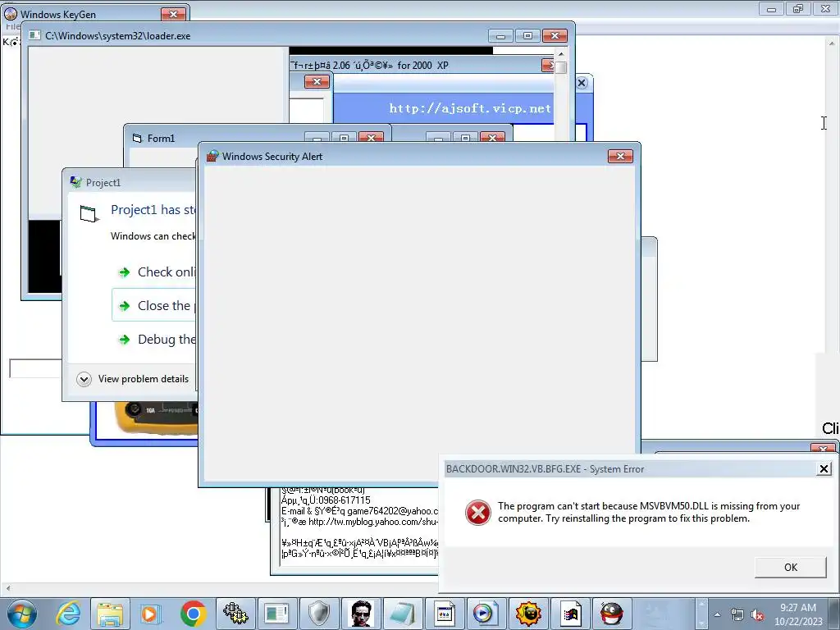Close the BACKDOOR.WIN32.VB.BFG.EXE System Error dialog
840x630 pixels.
824,468
